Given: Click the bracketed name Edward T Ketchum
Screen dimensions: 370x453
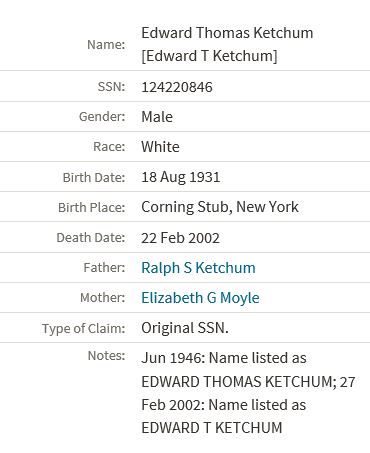Looking at the screenshot, I should coord(209,56).
